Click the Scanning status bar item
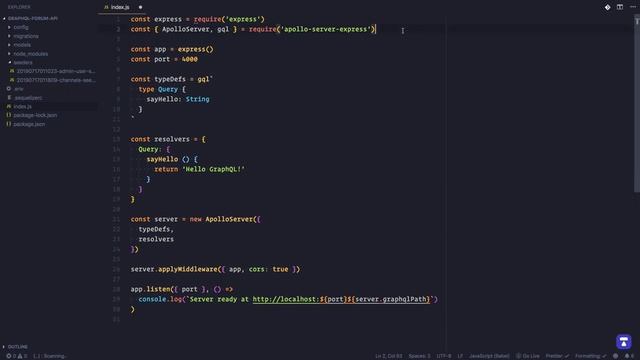640x360 pixels. point(50,356)
